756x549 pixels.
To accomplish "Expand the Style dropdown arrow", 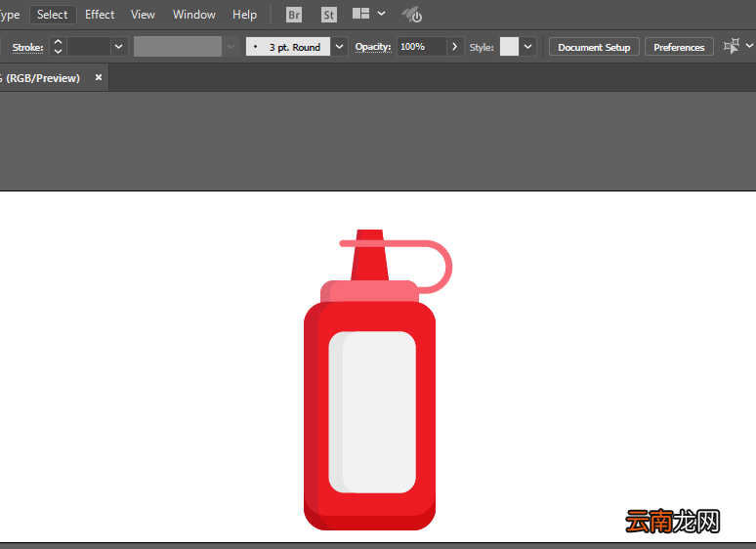I will pyautogui.click(x=528, y=47).
